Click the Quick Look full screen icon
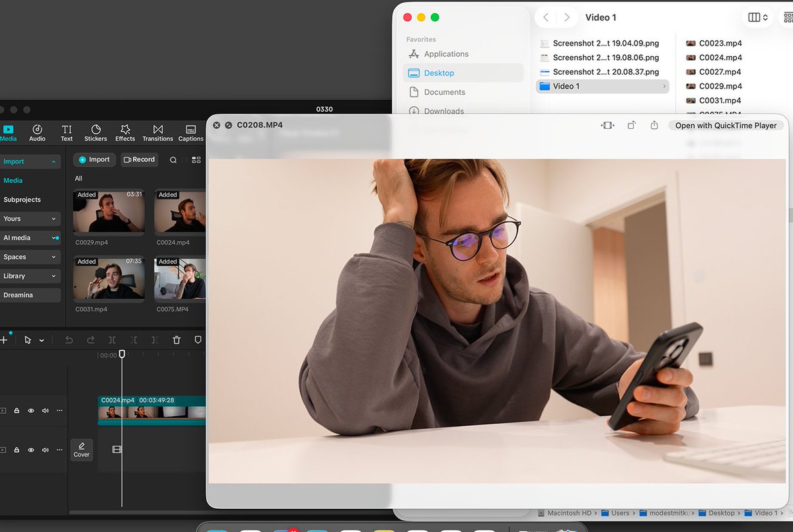This screenshot has width=793, height=532. click(229, 125)
